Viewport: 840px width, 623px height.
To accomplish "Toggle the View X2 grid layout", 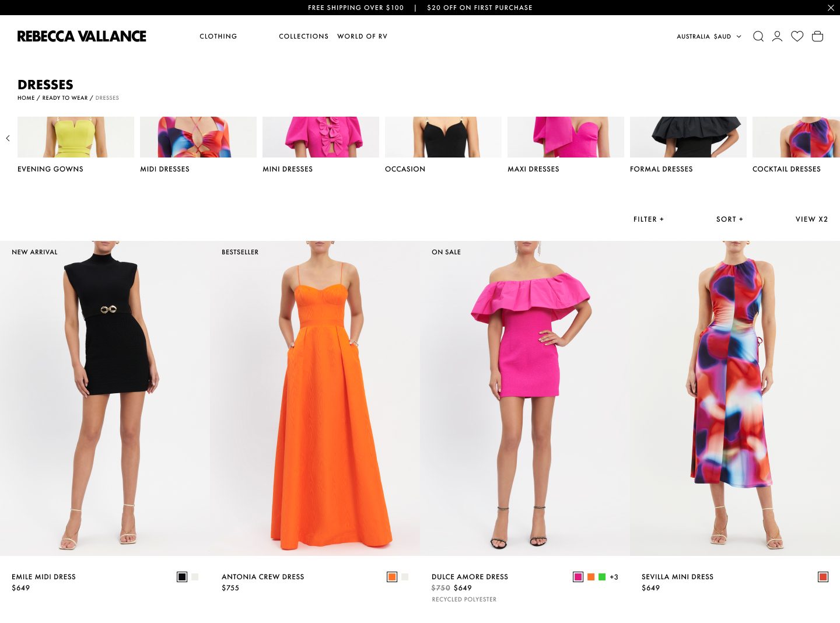I will pyautogui.click(x=811, y=219).
